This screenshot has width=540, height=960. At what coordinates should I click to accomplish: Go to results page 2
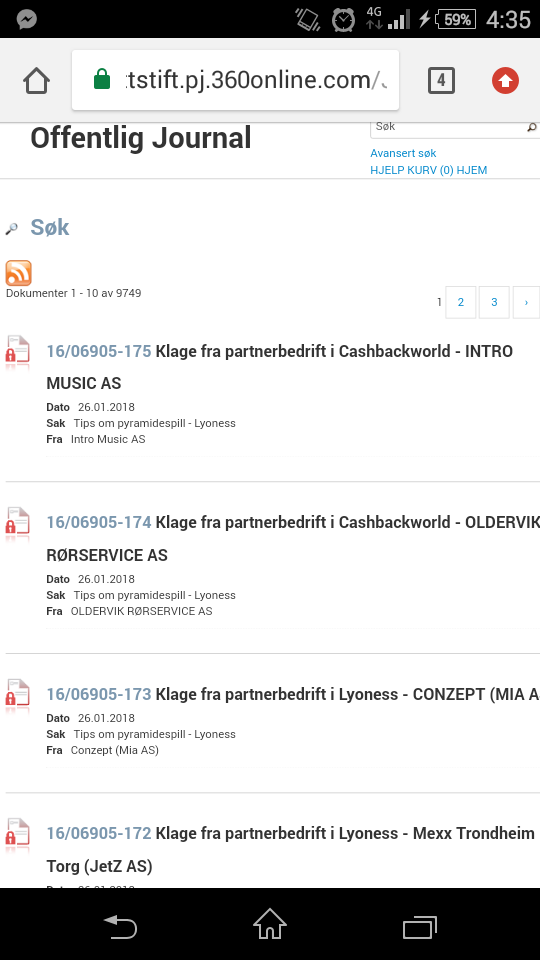(460, 302)
